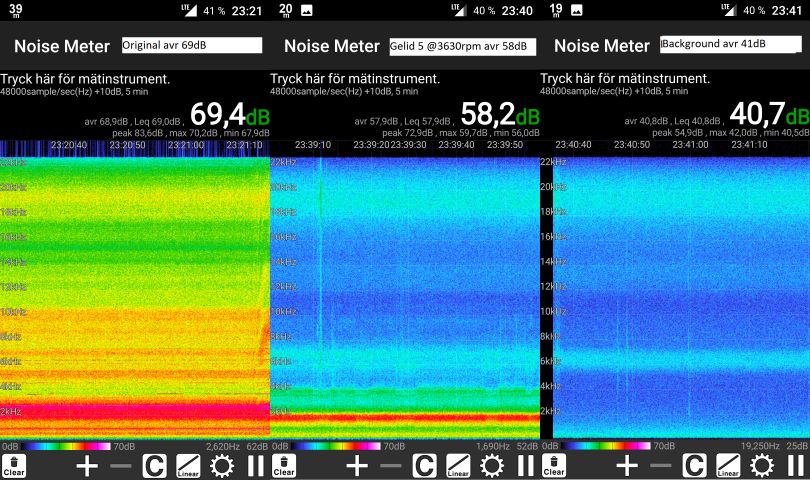Select the 'Original avr 69dB' label field
Screen dimensions: 810x480
click(x=192, y=45)
